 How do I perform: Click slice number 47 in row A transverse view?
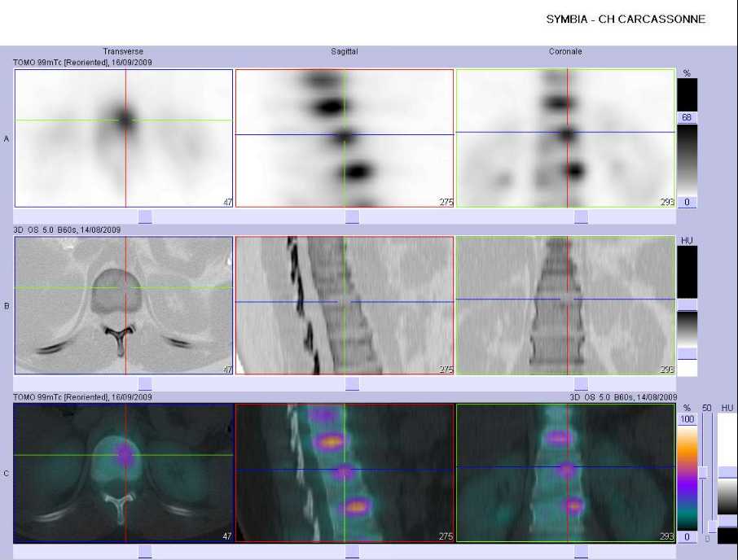[x=227, y=202]
